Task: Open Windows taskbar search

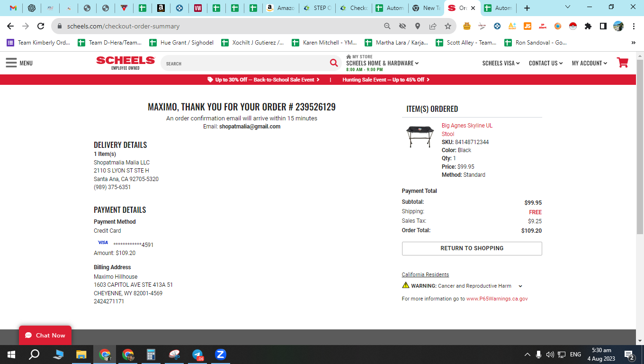Action: [x=34, y=355]
